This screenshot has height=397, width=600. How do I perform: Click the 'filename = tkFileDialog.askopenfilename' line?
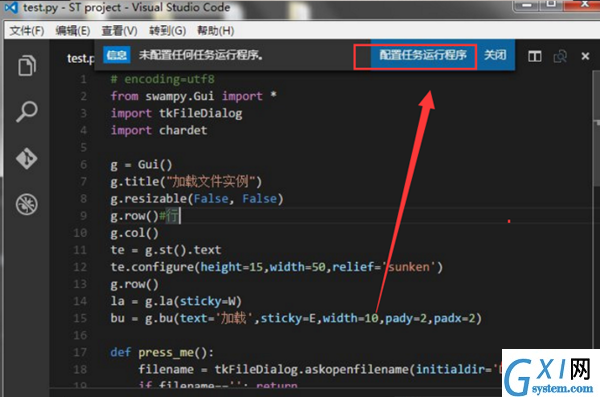coord(320,369)
